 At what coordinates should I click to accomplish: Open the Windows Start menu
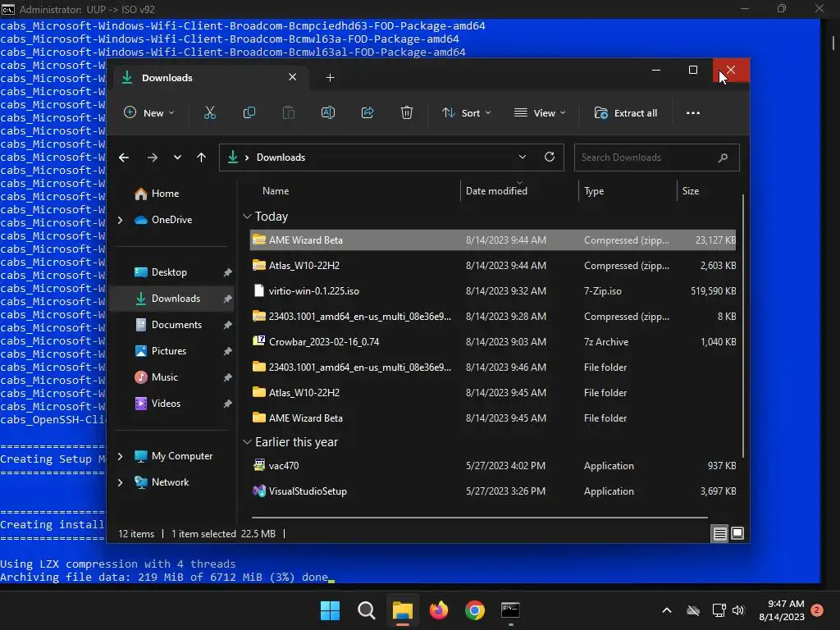[330, 610]
